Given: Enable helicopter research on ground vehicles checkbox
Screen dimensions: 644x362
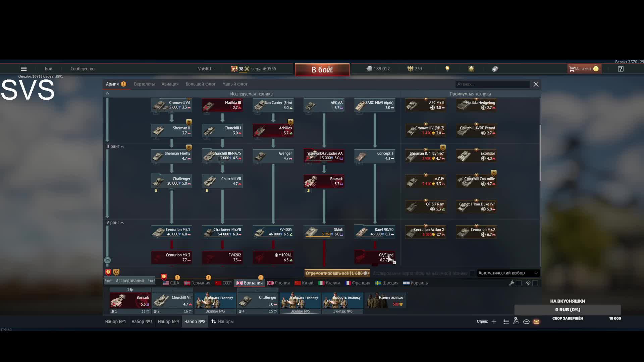Looking at the screenshot, I should point(472,273).
